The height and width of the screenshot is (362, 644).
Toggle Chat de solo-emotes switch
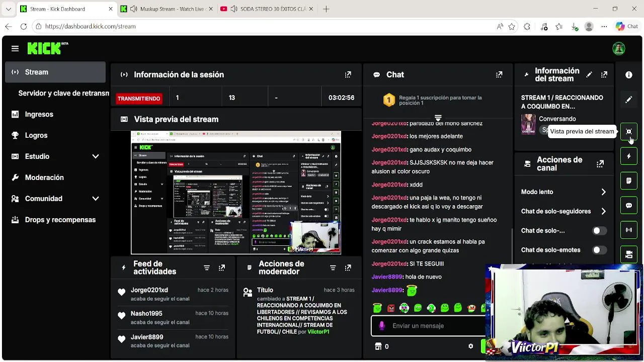pos(599,250)
